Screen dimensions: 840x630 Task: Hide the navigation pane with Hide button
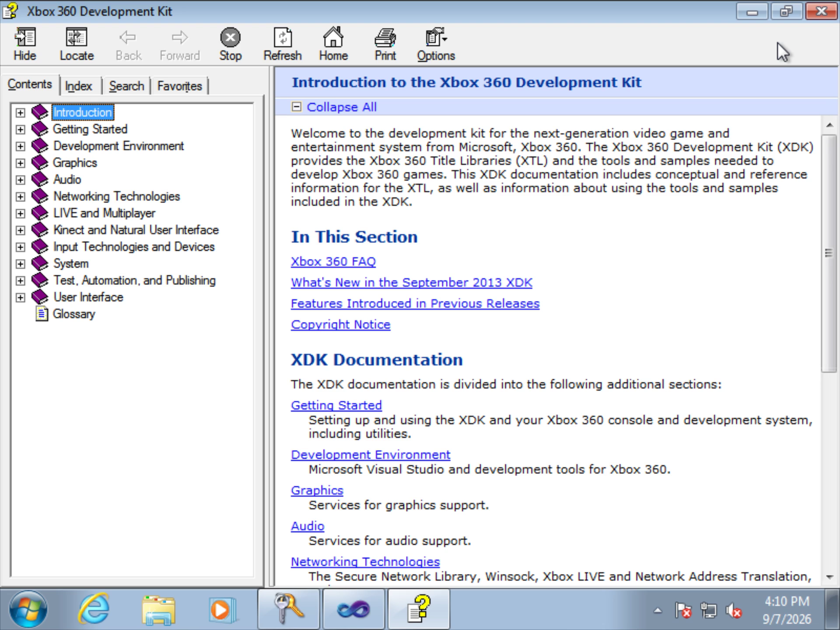(25, 44)
